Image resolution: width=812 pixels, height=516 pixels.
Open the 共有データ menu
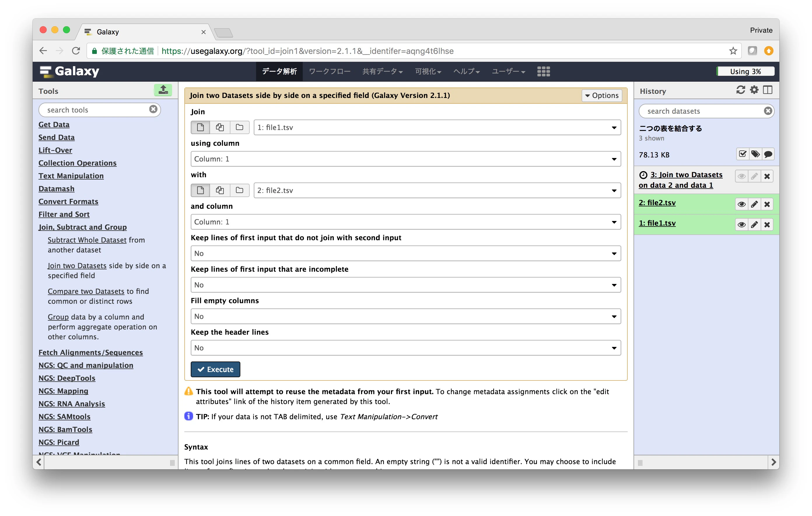click(382, 71)
